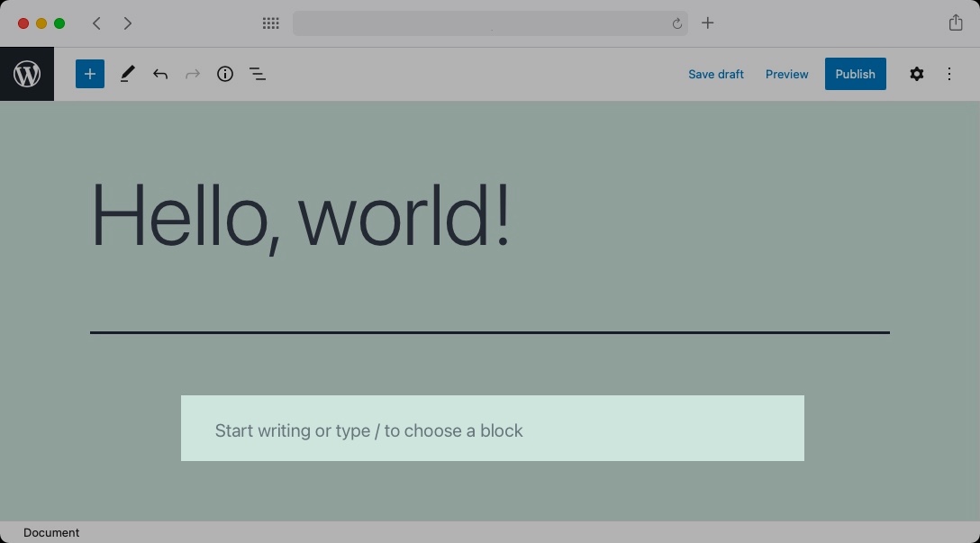Publish the post
980x543 pixels.
pyautogui.click(x=855, y=74)
